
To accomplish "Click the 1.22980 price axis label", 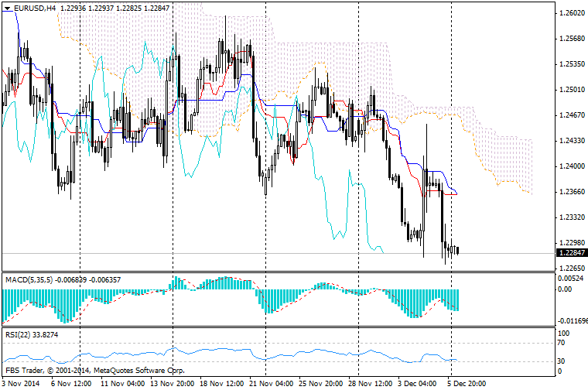I will 572,243.
